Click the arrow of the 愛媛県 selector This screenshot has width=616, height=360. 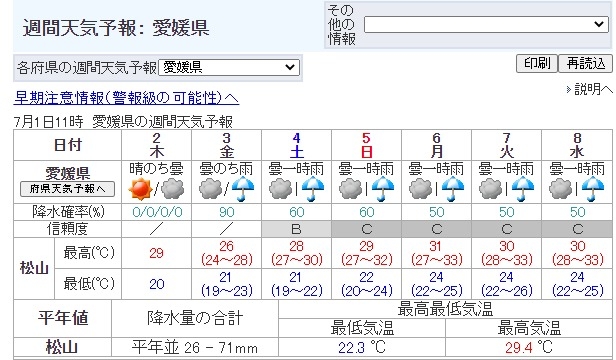(x=290, y=68)
